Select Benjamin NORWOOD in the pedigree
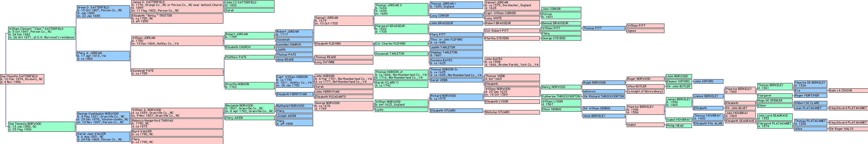 click(x=249, y=108)
